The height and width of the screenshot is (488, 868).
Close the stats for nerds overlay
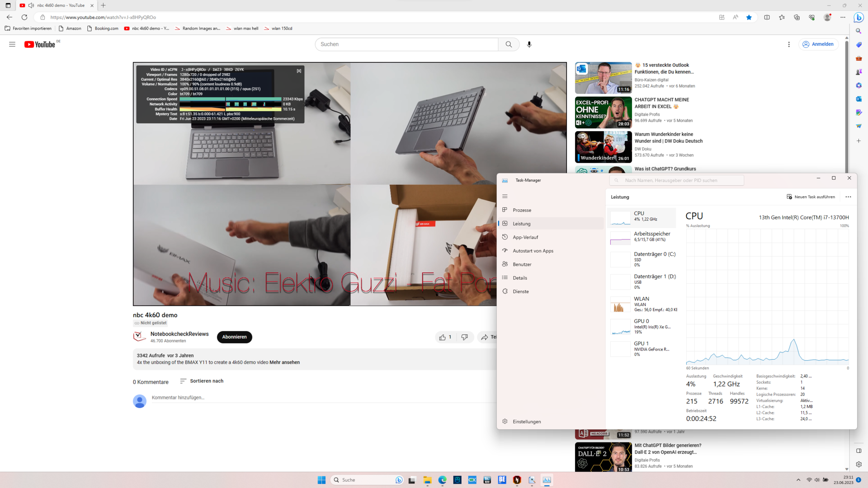[299, 71]
